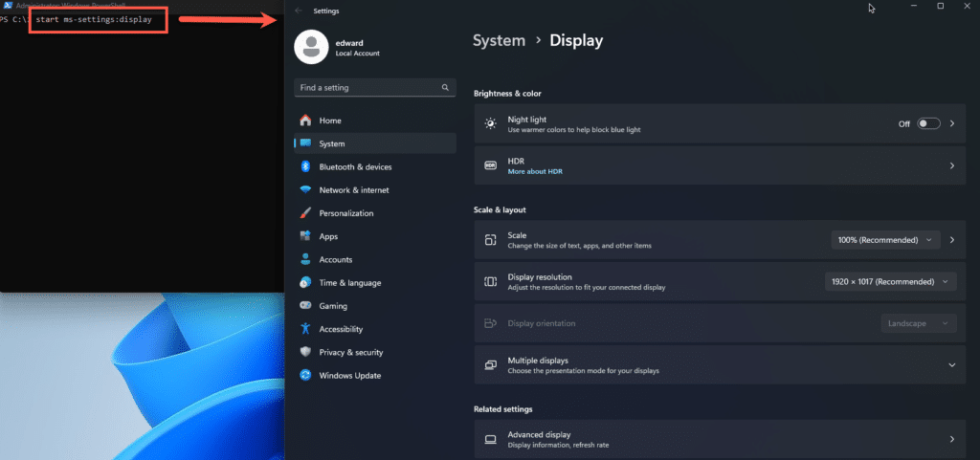Click the Network wifi icon in sidebar
The width and height of the screenshot is (980, 460).
point(305,189)
